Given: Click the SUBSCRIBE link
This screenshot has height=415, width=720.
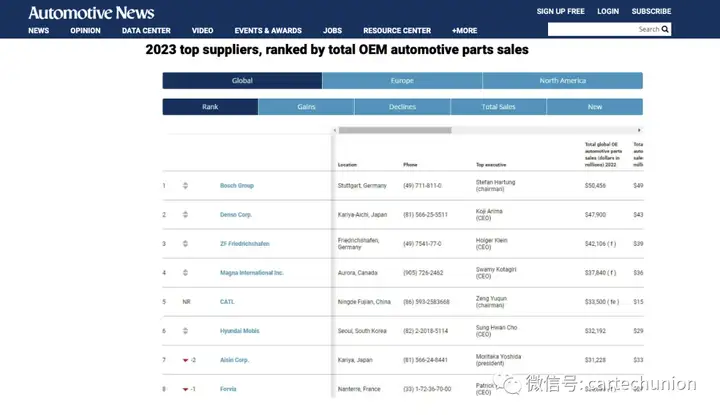Looking at the screenshot, I should [x=651, y=11].
